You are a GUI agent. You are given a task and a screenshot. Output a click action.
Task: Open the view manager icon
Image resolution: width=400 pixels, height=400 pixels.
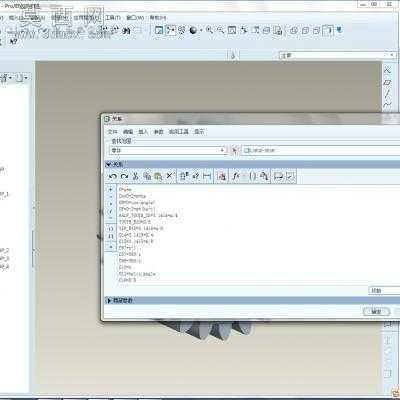pyautogui.click(x=278, y=30)
